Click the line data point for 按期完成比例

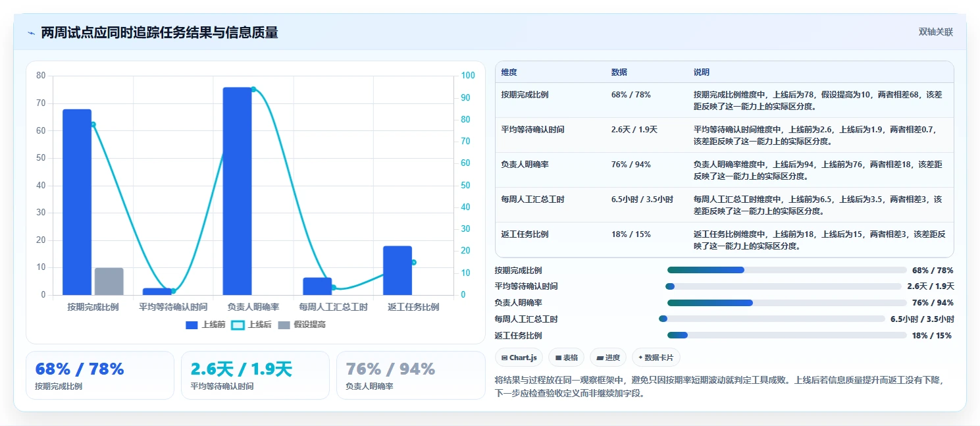click(x=93, y=124)
